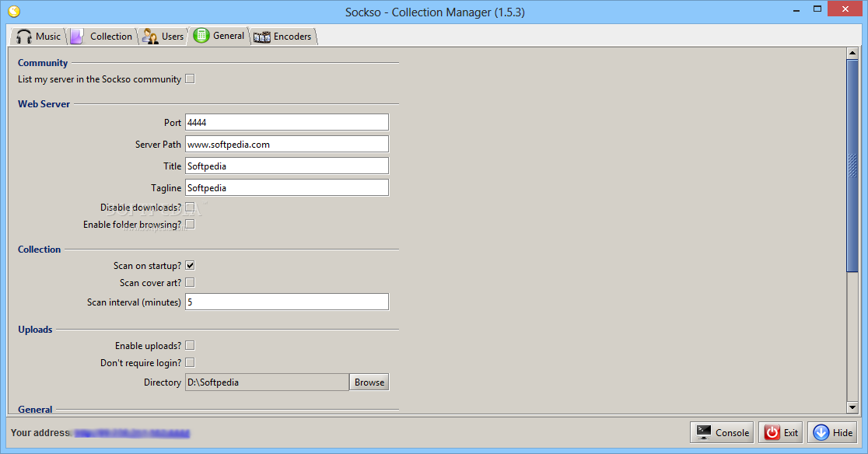This screenshot has height=454, width=868.
Task: Maximize the Sockso window
Action: point(817,9)
